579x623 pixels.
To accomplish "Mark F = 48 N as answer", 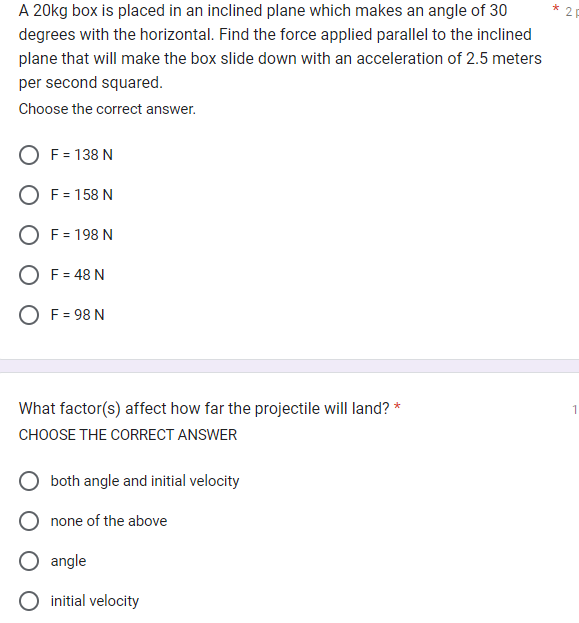I will tap(29, 275).
